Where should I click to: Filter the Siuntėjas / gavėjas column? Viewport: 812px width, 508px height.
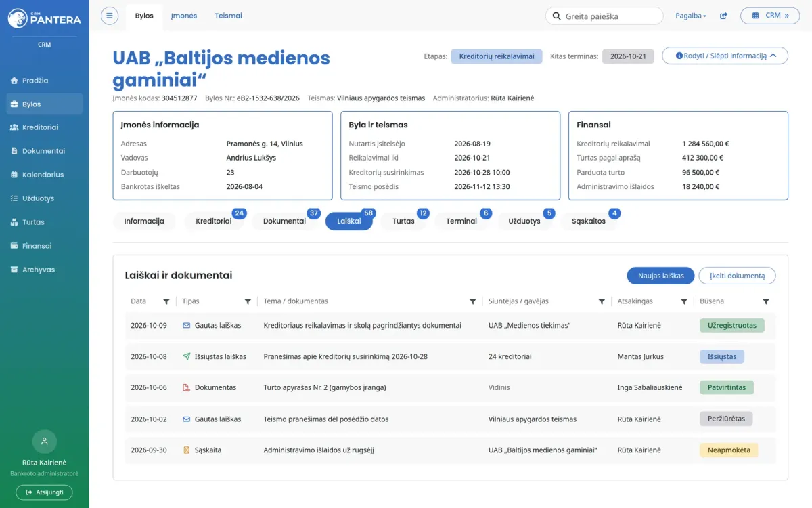(602, 301)
